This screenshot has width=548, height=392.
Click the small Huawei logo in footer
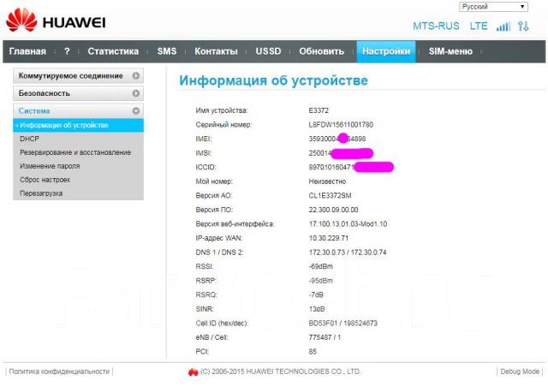click(194, 372)
